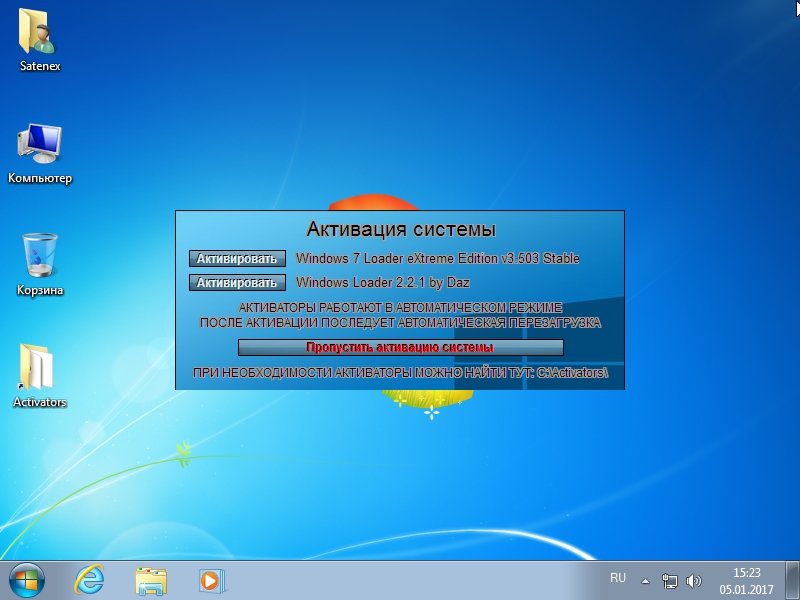Image resolution: width=800 pixels, height=600 pixels.
Task: Click Windows 7 Loader eXtreme Edition label
Action: (x=438, y=259)
